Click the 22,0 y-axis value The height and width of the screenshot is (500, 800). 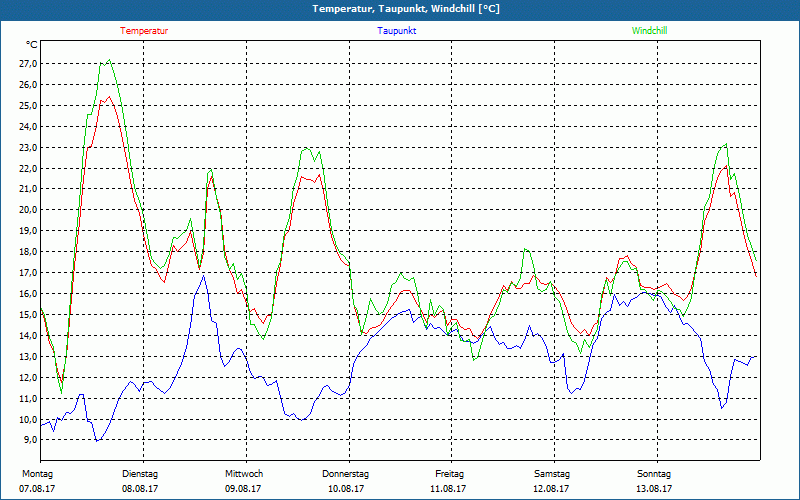[x=29, y=168]
